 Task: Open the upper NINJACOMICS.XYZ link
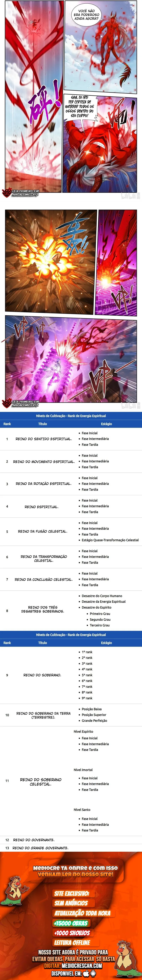tap(25, 195)
